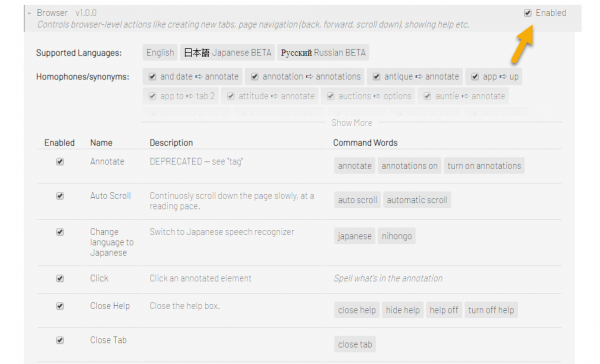Screen dimensions: 600x364
Task: Click the 'Auto Scroll' name cell
Action: tap(111, 196)
